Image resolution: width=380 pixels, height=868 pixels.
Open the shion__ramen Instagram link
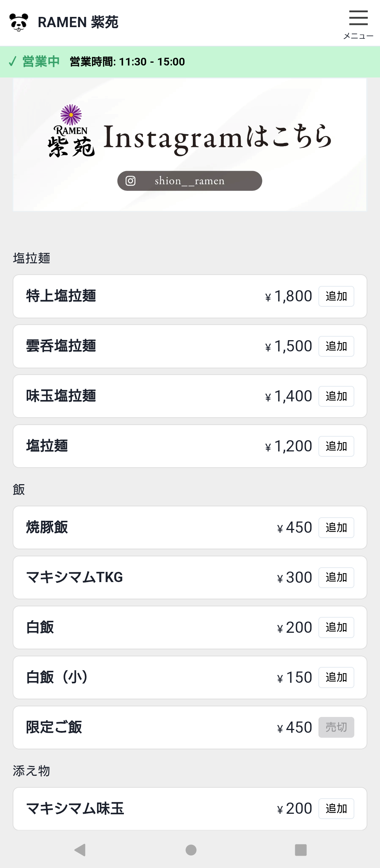(x=190, y=181)
